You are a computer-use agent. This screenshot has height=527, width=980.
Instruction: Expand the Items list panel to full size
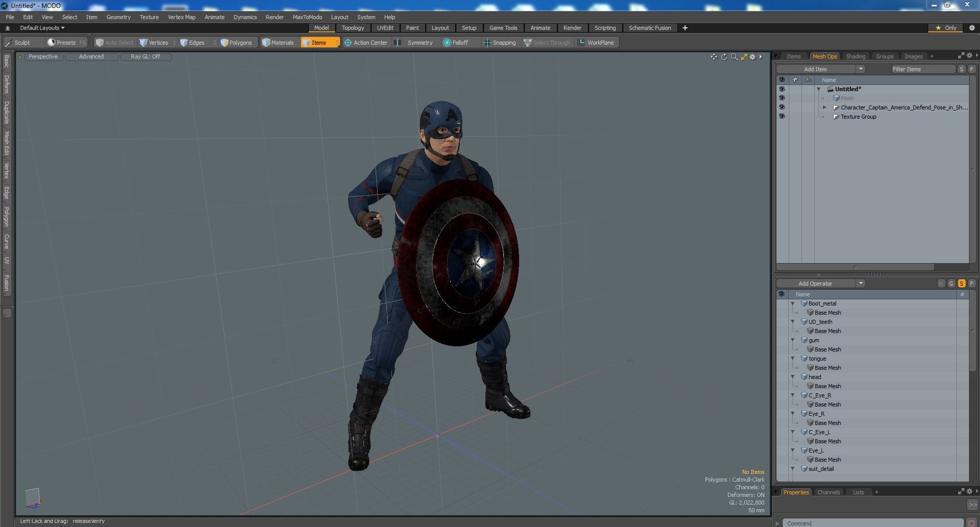point(961,56)
